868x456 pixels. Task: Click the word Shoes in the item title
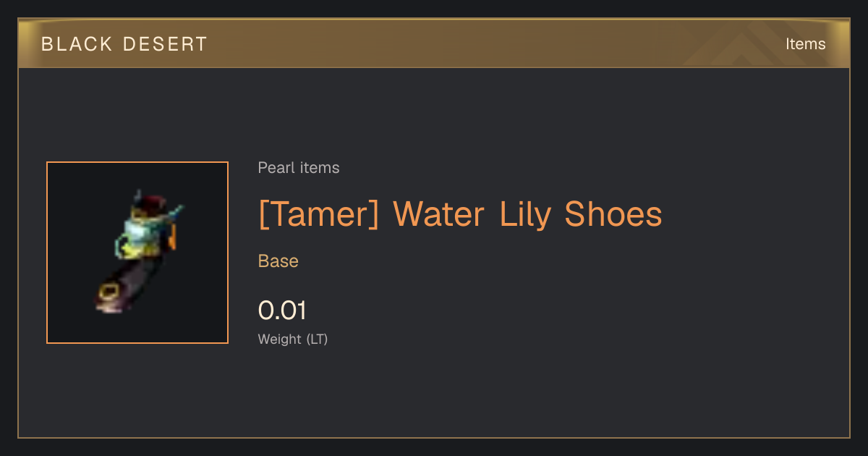pyautogui.click(x=613, y=214)
